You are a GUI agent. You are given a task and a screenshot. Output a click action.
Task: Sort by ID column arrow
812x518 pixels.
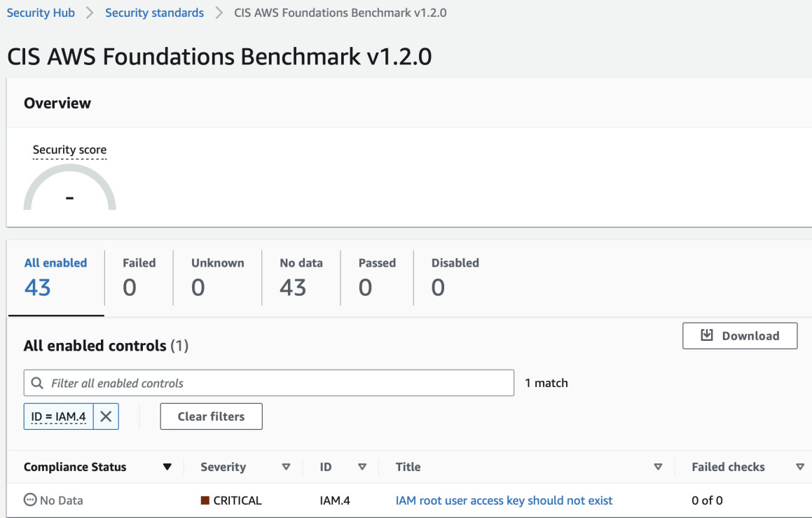362,467
